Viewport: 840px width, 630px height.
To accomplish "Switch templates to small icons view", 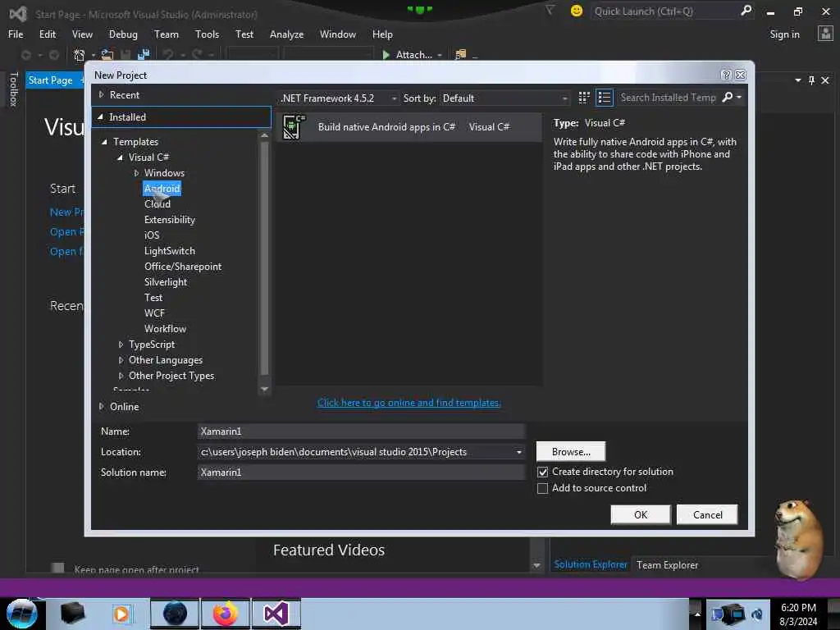I will click(584, 98).
